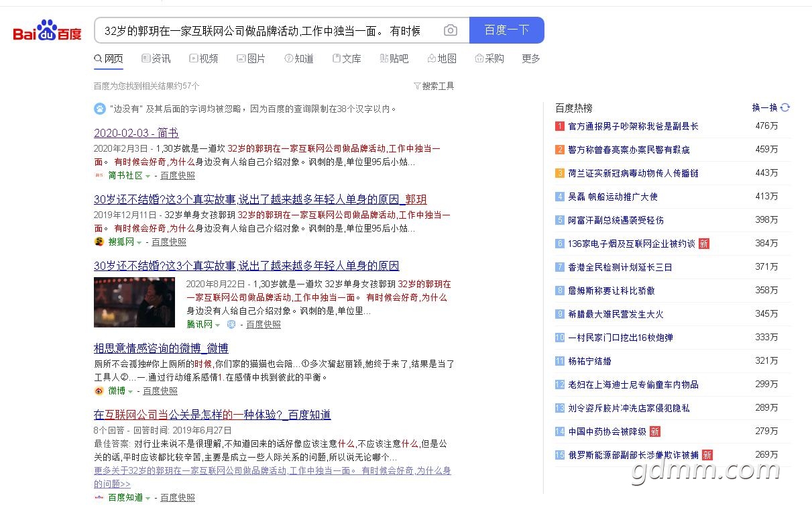Refresh the Baidu hot list
812x512 pixels.
pos(785,107)
